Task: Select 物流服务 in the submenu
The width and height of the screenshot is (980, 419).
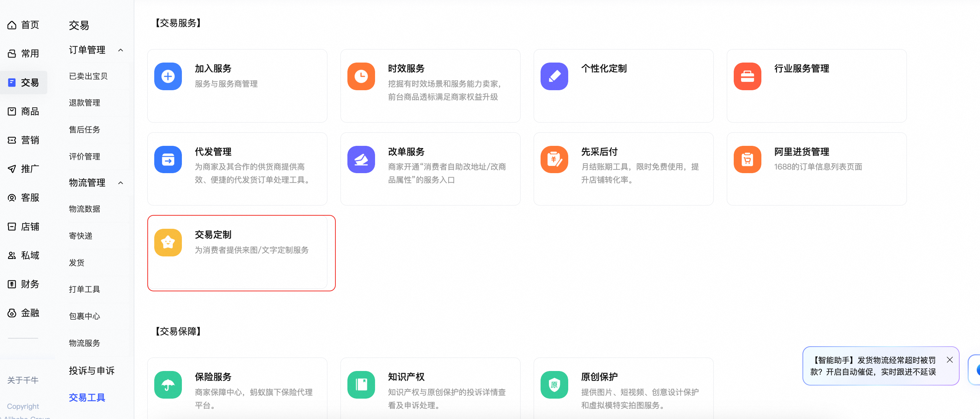Action: pos(84,343)
